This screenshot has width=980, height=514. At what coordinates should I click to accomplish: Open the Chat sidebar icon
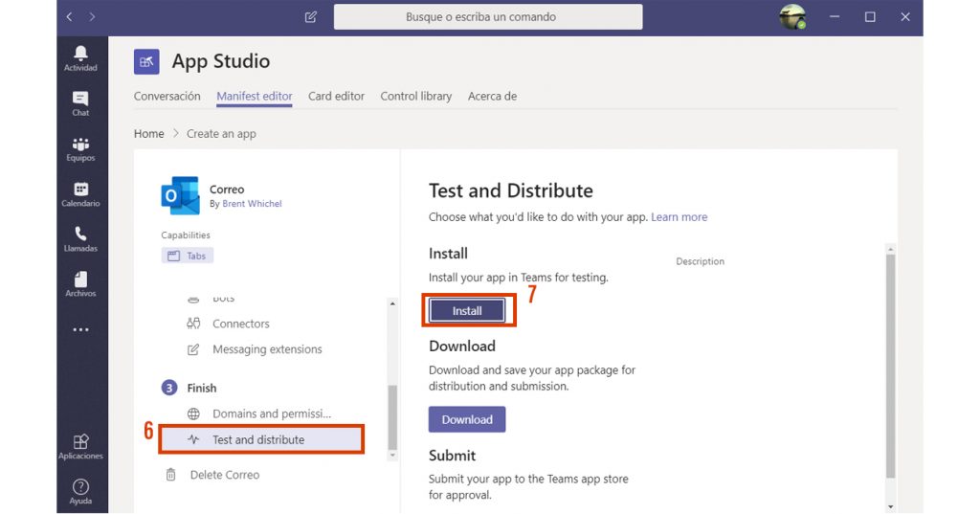(x=80, y=103)
